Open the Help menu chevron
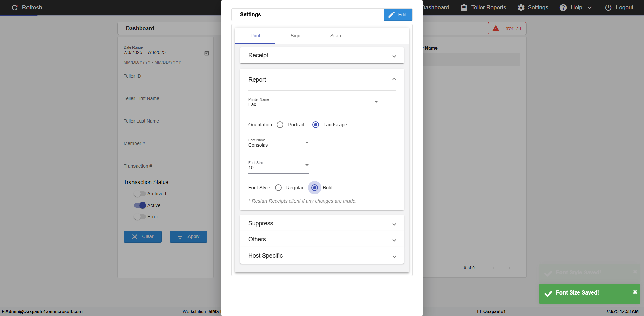644x316 pixels. coord(590,8)
